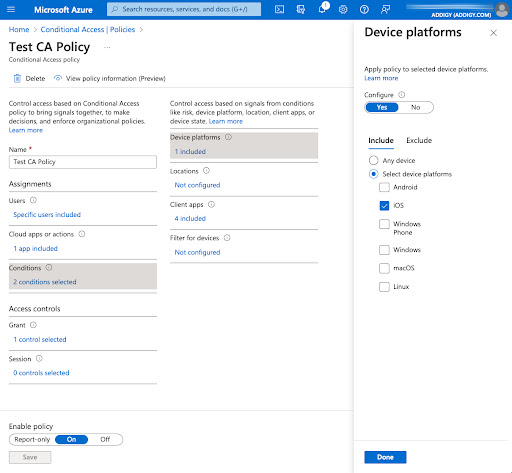Click the View policy information eye icon

coord(58,78)
